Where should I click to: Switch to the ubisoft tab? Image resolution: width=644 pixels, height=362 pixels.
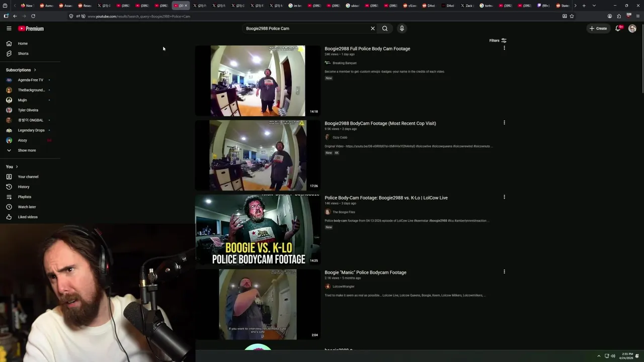click(x=352, y=6)
